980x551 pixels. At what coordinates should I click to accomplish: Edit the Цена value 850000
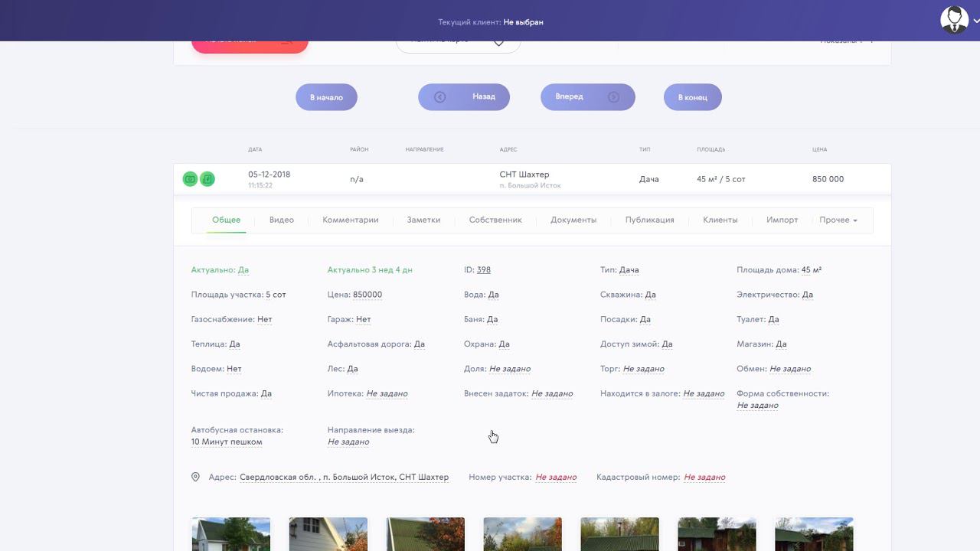367,295
